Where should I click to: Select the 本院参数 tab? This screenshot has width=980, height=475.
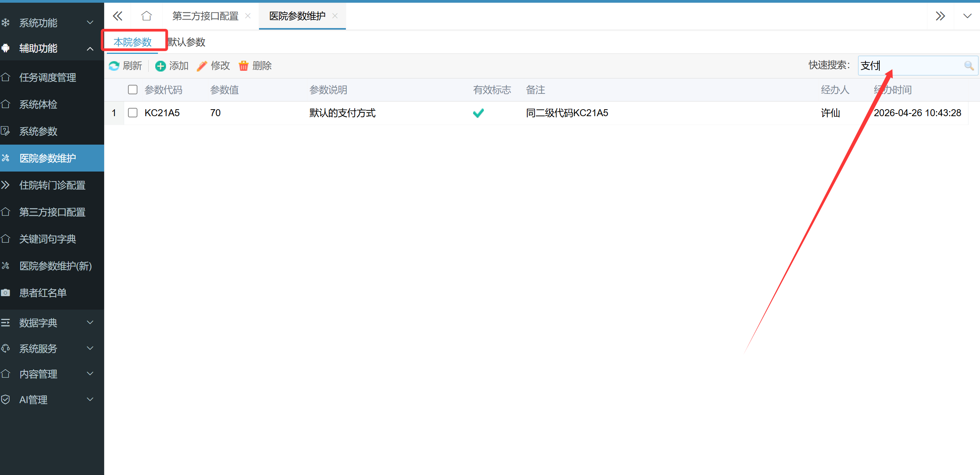point(133,42)
